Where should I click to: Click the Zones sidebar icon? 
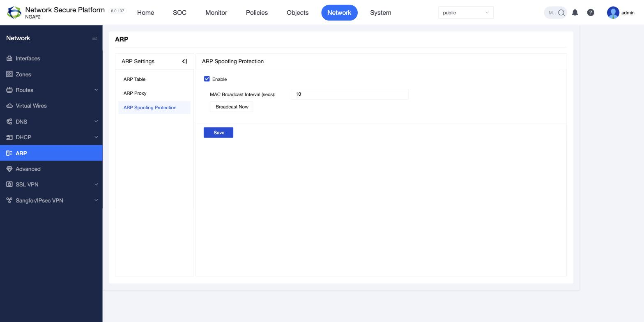pos(9,74)
